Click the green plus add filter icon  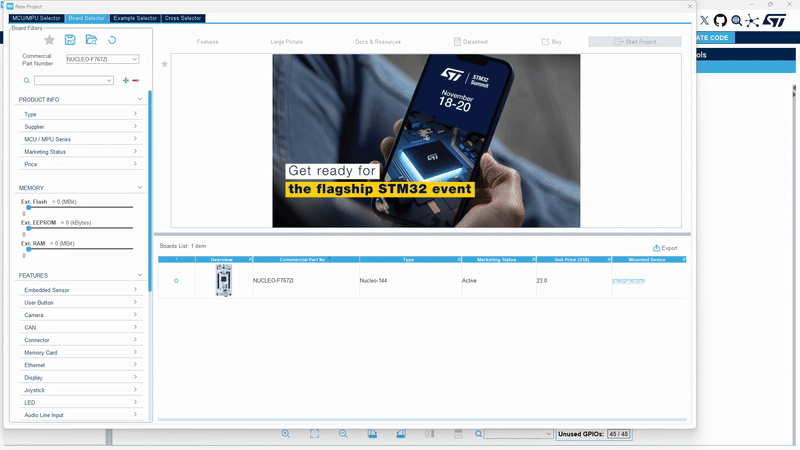click(126, 80)
